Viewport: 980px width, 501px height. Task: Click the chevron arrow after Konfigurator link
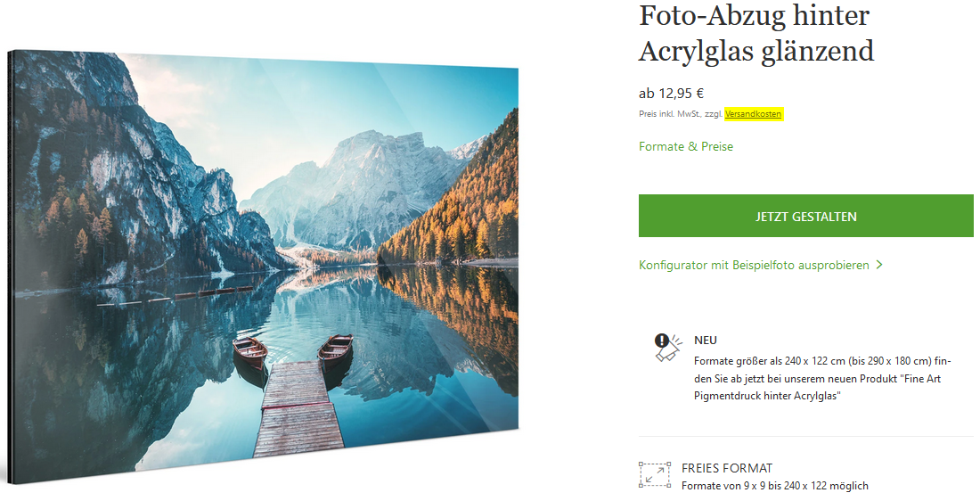879,265
